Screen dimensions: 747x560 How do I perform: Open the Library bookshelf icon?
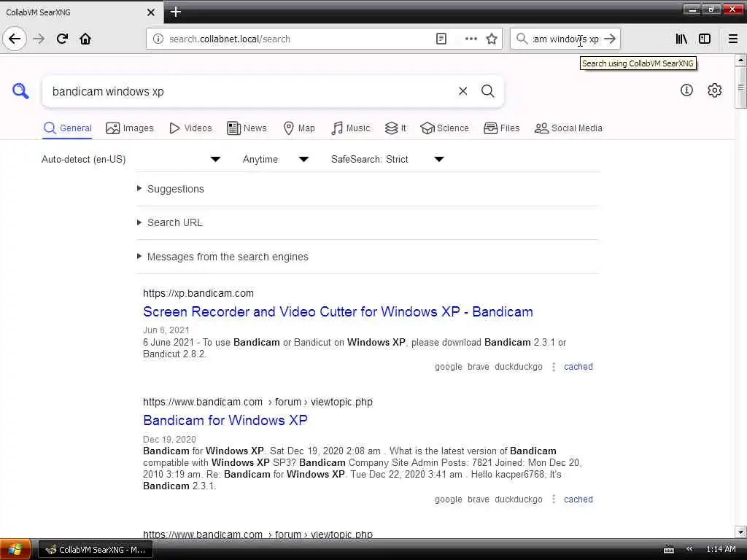click(x=681, y=39)
